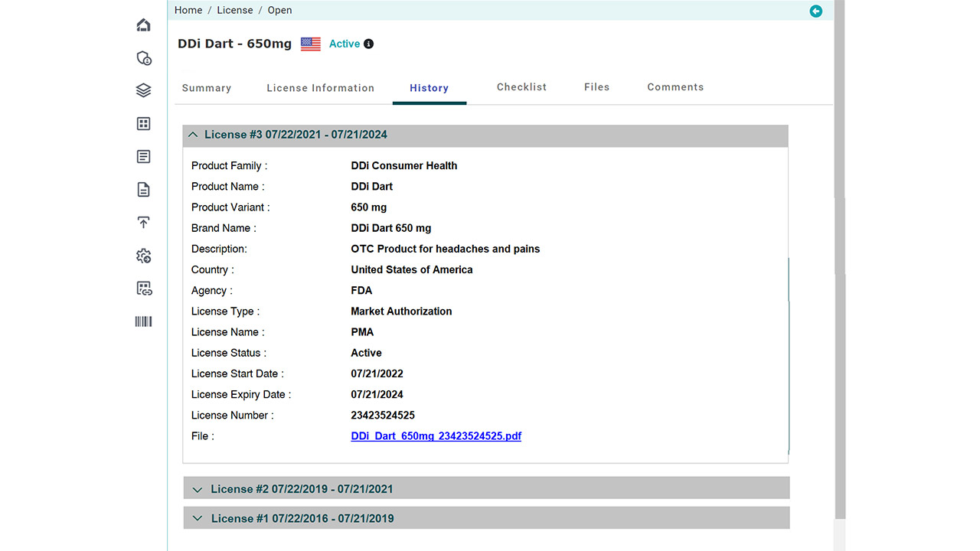Switch to the Summary tab
This screenshot has height=551, width=980.
[x=206, y=88]
